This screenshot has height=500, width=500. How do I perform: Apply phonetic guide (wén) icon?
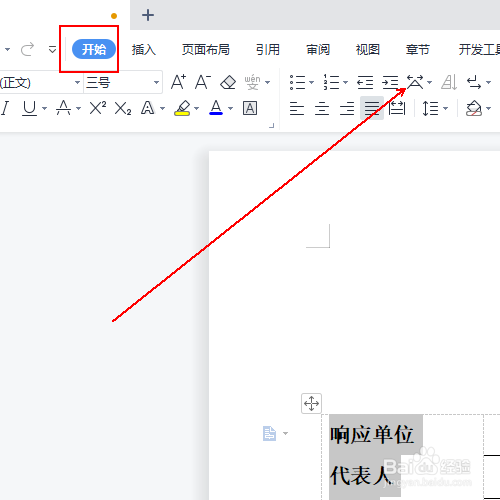[252, 82]
